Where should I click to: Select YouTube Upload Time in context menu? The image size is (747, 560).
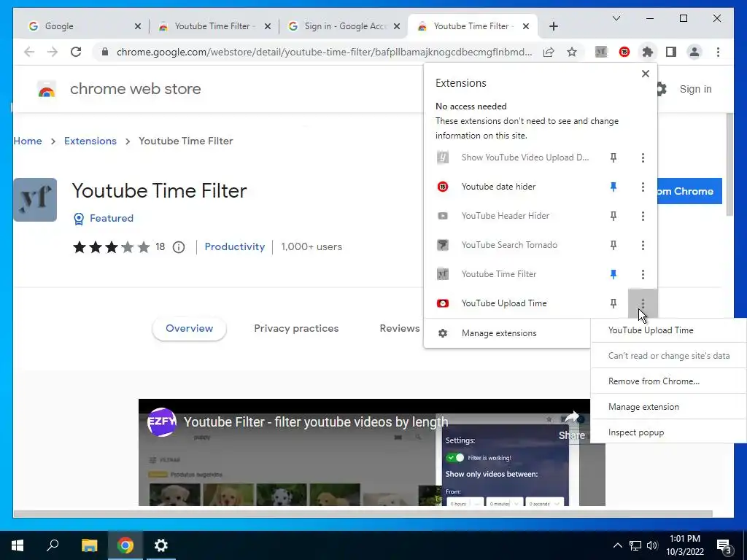668,330
